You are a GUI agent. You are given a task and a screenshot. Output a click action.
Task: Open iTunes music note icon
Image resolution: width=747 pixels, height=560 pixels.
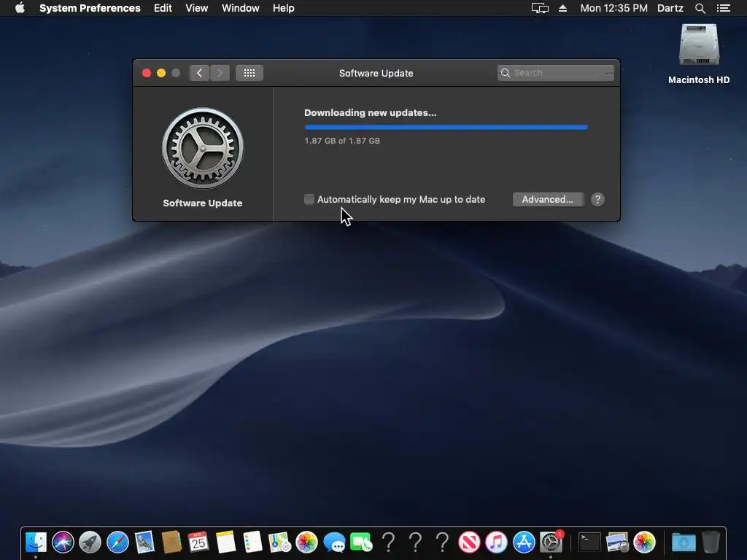496,542
